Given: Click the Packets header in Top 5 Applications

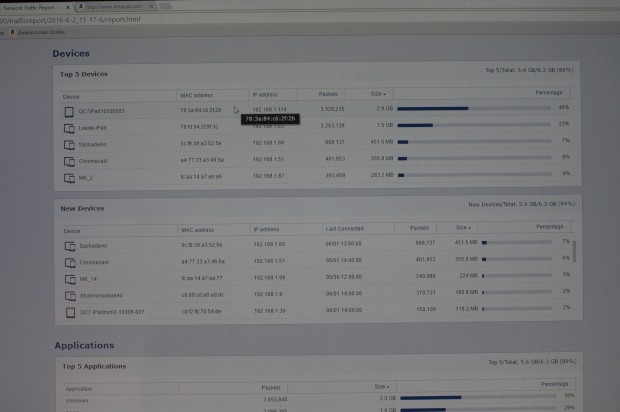Looking at the screenshot, I should [x=270, y=385].
